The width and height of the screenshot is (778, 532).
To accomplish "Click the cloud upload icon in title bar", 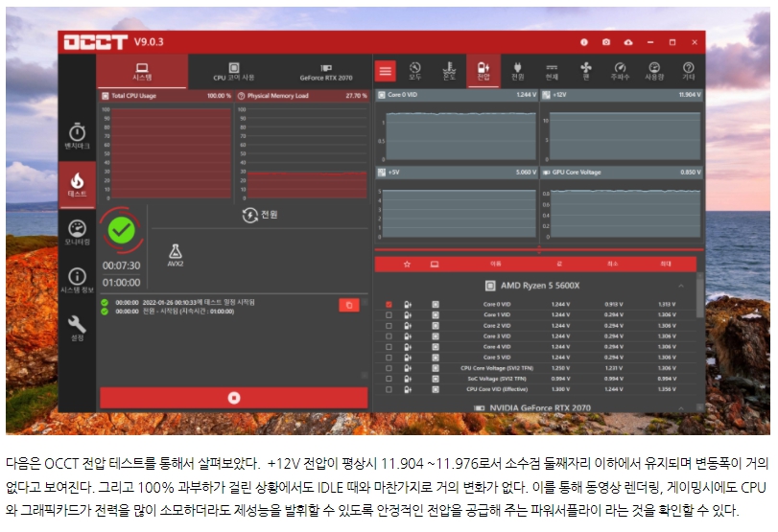I will [x=628, y=42].
